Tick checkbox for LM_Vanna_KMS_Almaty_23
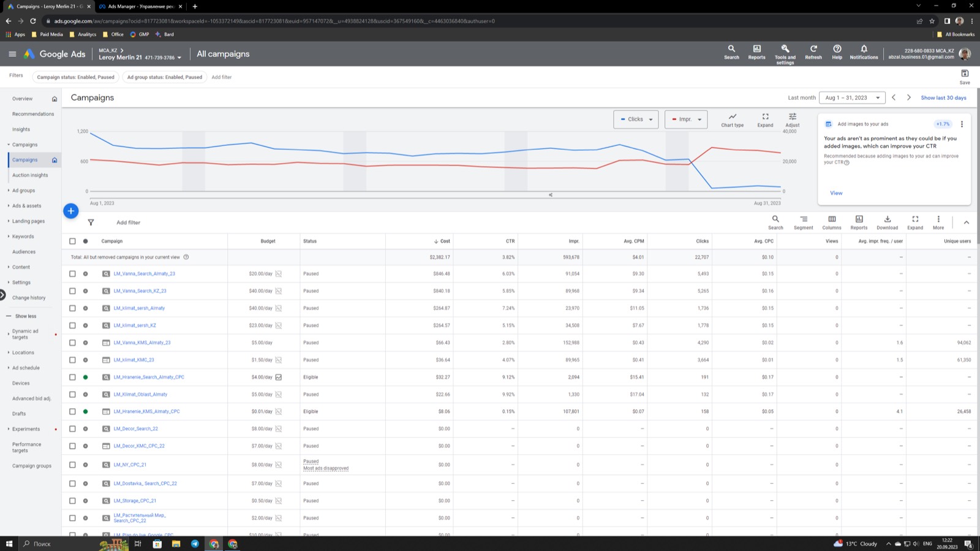Viewport: 980px width, 551px height. (72, 343)
